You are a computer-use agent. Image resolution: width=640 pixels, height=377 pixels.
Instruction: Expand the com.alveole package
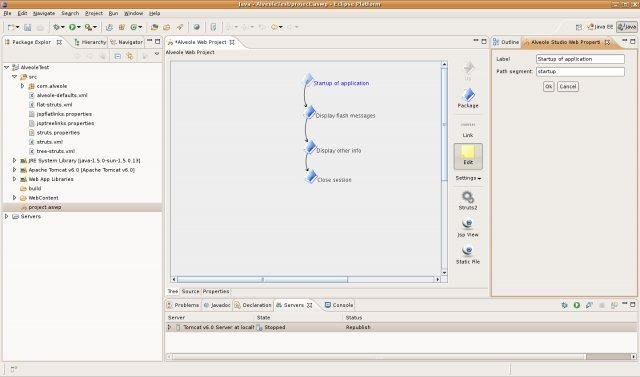pyautogui.click(x=22, y=86)
